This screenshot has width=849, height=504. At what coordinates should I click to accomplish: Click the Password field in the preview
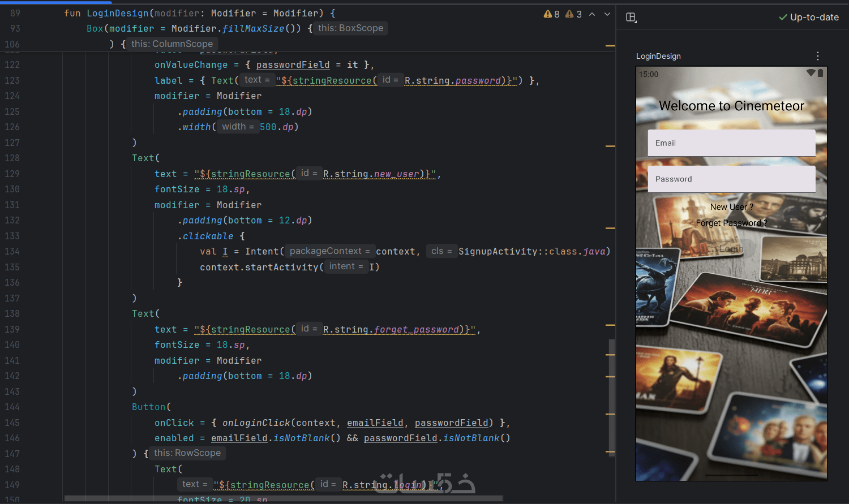point(732,179)
